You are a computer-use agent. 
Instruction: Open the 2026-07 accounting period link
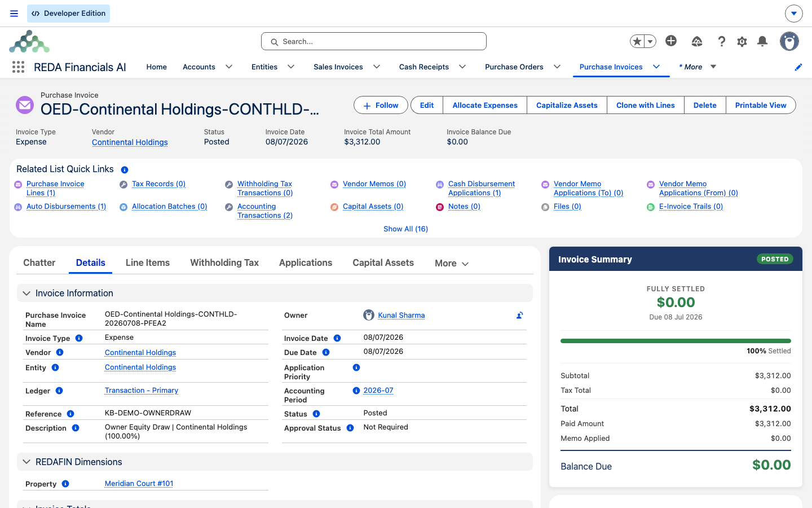378,391
